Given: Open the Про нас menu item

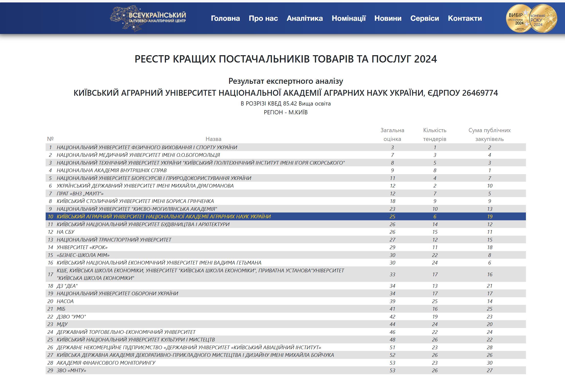Looking at the screenshot, I should [x=263, y=18].
